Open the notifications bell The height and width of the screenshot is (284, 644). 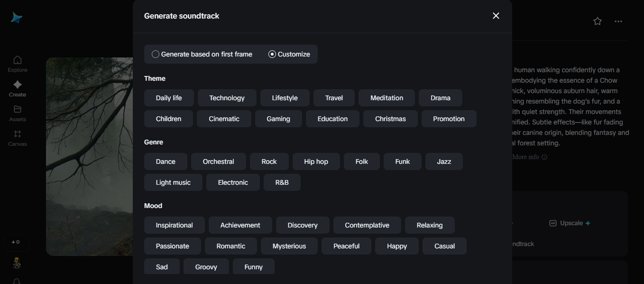(x=17, y=282)
